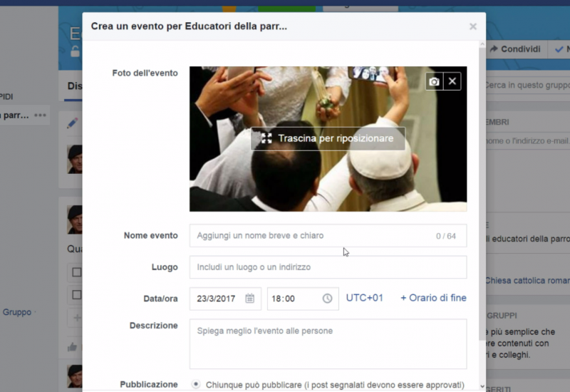Click the camera icon to change event photo
The height and width of the screenshot is (392, 570).
434,82
